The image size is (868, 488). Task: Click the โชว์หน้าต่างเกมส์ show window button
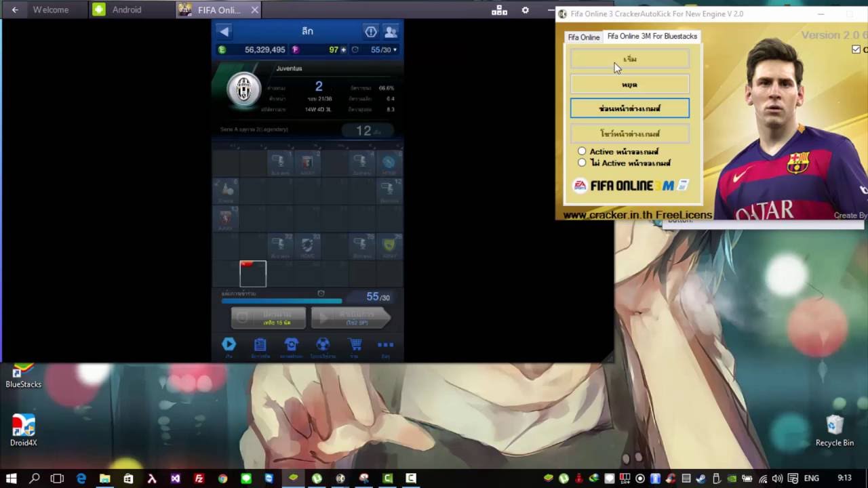pyautogui.click(x=630, y=134)
